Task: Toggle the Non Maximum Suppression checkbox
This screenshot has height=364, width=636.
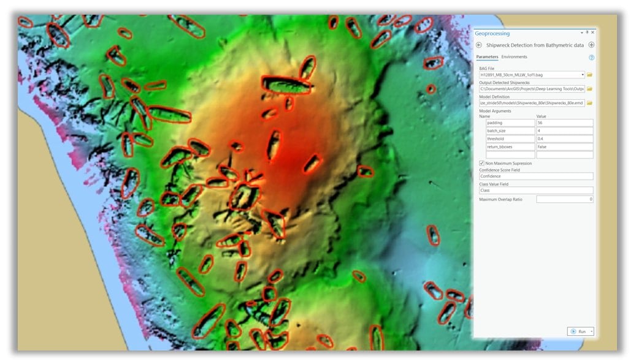Action: point(481,163)
